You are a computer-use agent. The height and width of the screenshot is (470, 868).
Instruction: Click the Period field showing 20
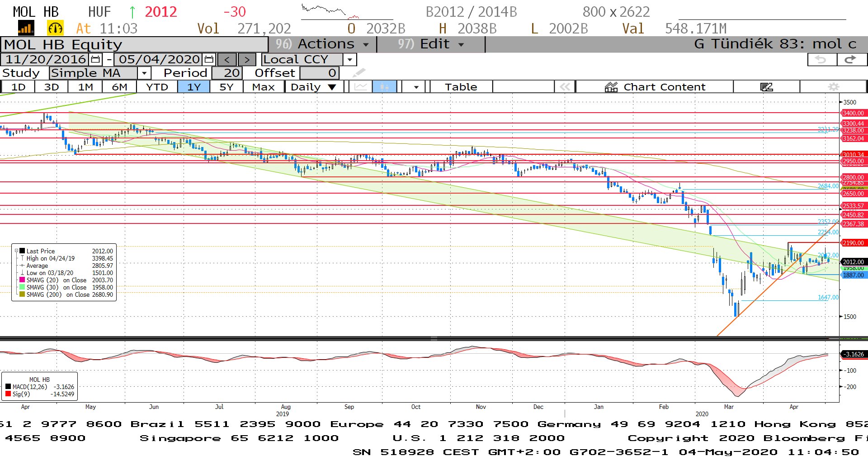(x=227, y=73)
